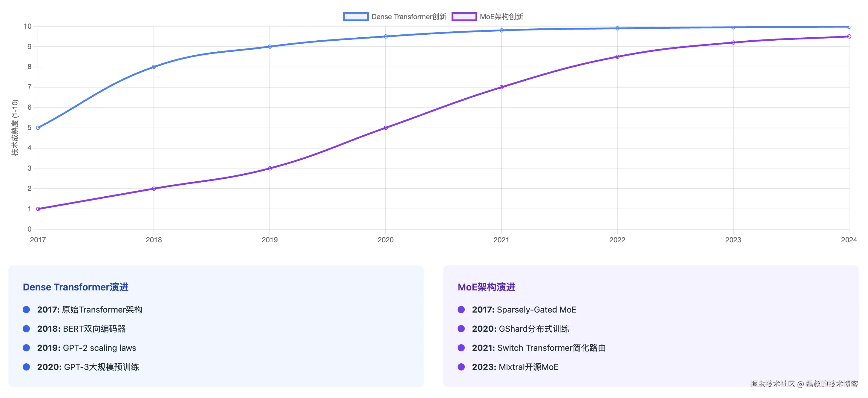Click purple bullet beside 2023 Mixtral开源MoE
Viewport: 868px width, 398px height.
click(461, 367)
